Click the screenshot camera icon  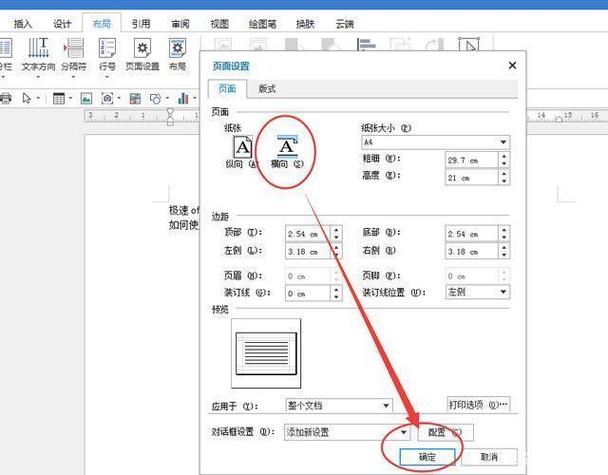click(x=107, y=98)
